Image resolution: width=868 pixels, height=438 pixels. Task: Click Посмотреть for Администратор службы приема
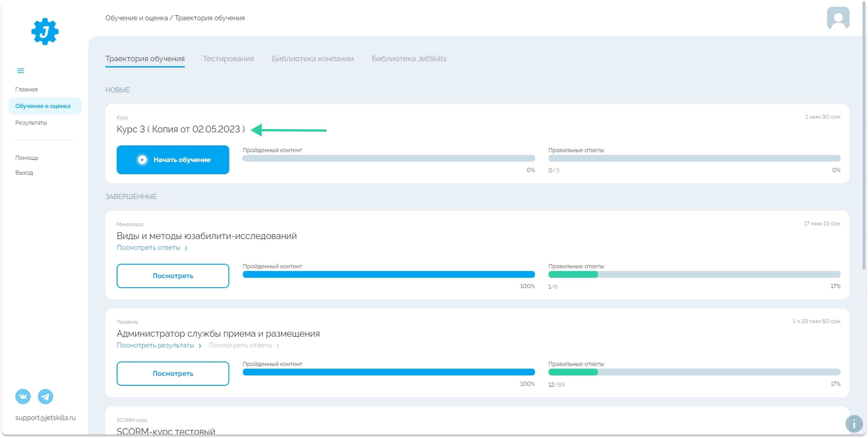[173, 373]
